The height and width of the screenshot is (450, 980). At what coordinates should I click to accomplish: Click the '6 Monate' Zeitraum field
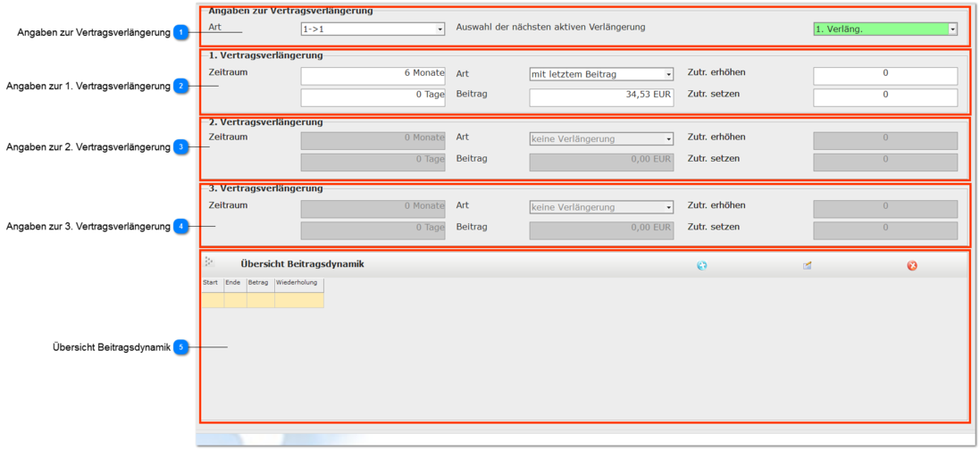pos(373,76)
